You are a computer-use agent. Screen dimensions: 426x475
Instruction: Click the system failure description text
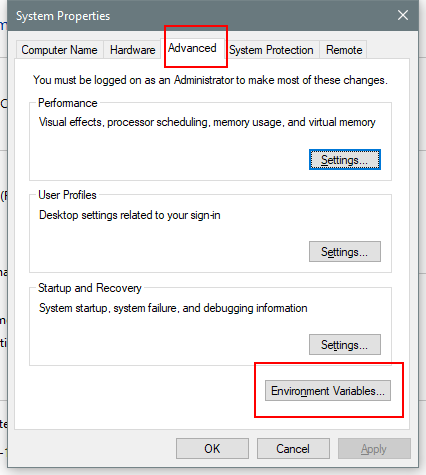click(x=173, y=308)
